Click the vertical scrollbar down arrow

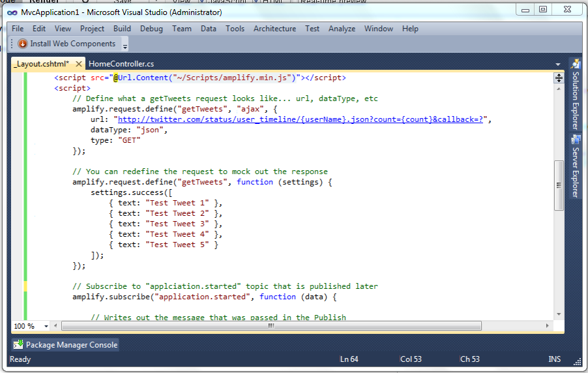[559, 314]
